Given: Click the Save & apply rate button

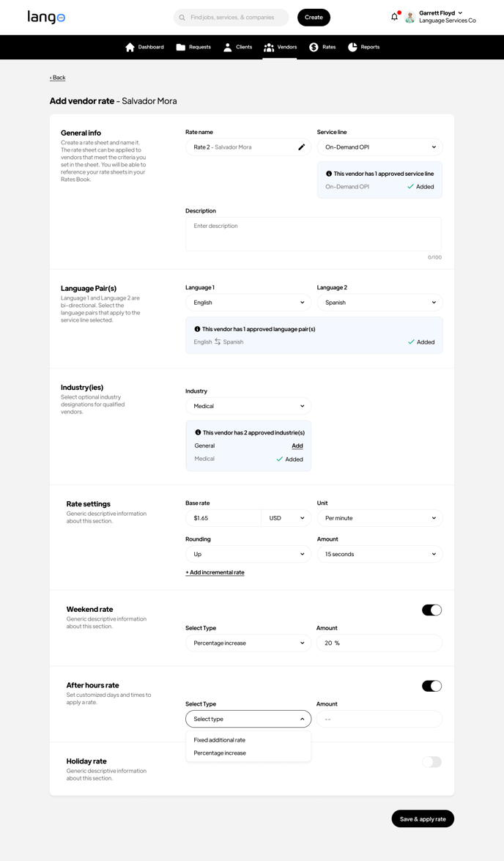Looking at the screenshot, I should tap(423, 818).
